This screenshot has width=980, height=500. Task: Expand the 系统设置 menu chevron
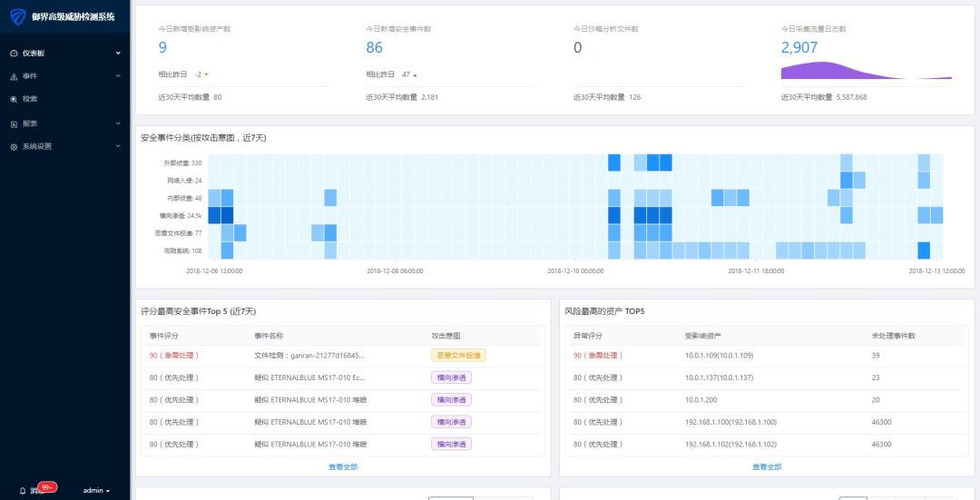click(x=118, y=147)
